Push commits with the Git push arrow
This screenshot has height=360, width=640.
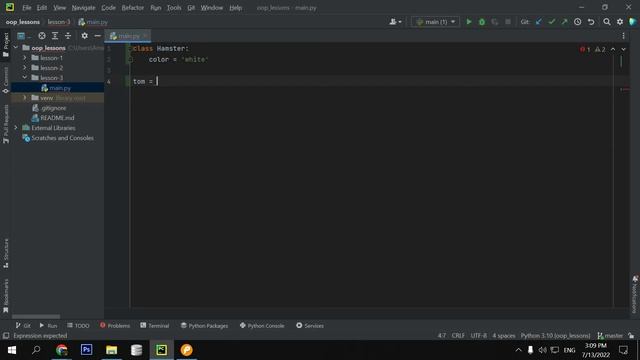(564, 22)
